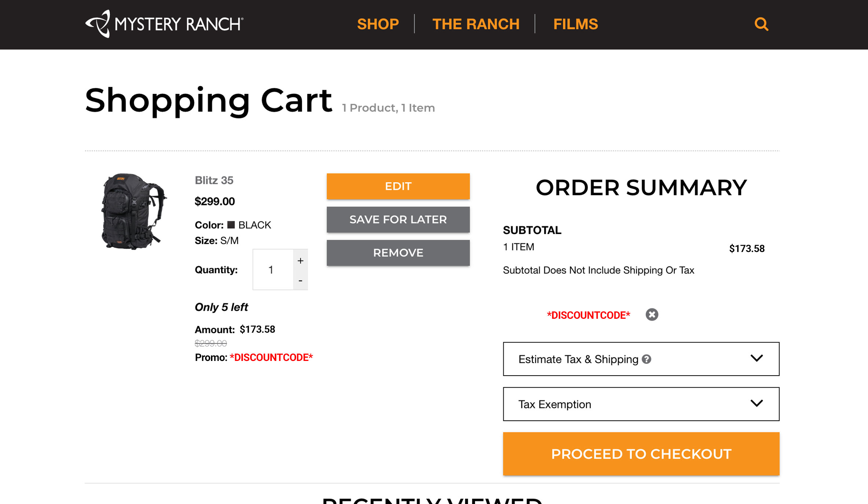Click the help icon next to Estimate Tax & Shipping
The width and height of the screenshot is (868, 504).
646,359
